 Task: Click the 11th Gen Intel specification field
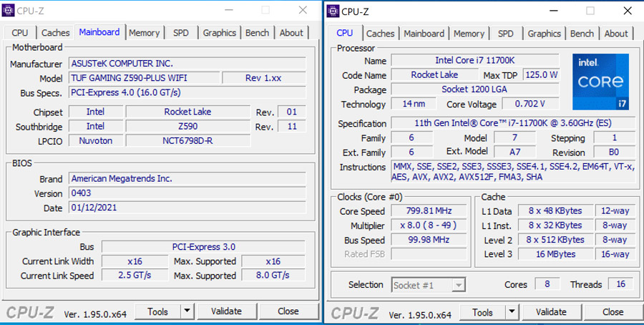point(513,123)
